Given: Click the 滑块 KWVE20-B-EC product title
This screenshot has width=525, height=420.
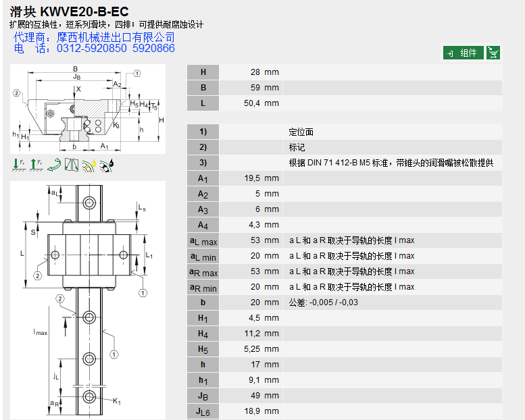Looking at the screenshot, I should coord(70,11).
